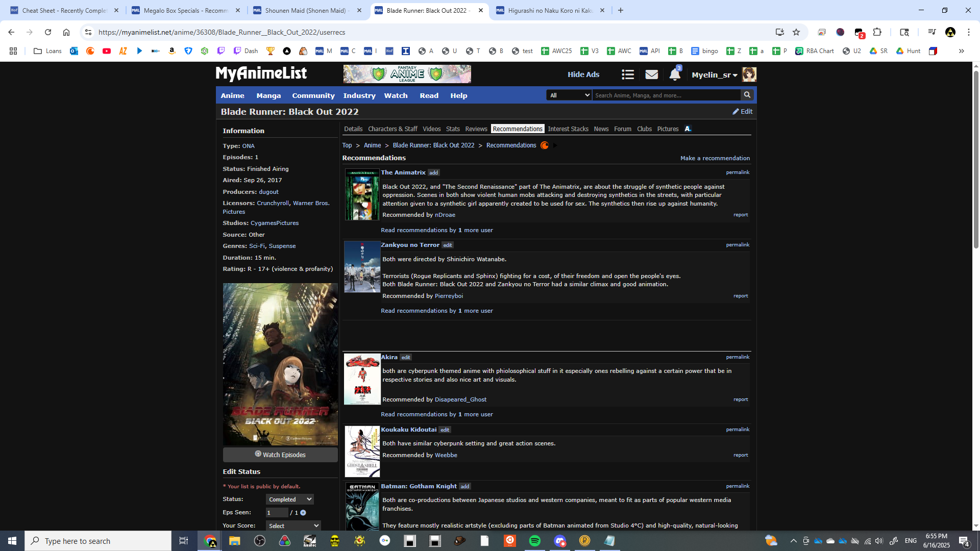Click the notifications bell icon
This screenshot has height=551, width=980.
(x=674, y=75)
